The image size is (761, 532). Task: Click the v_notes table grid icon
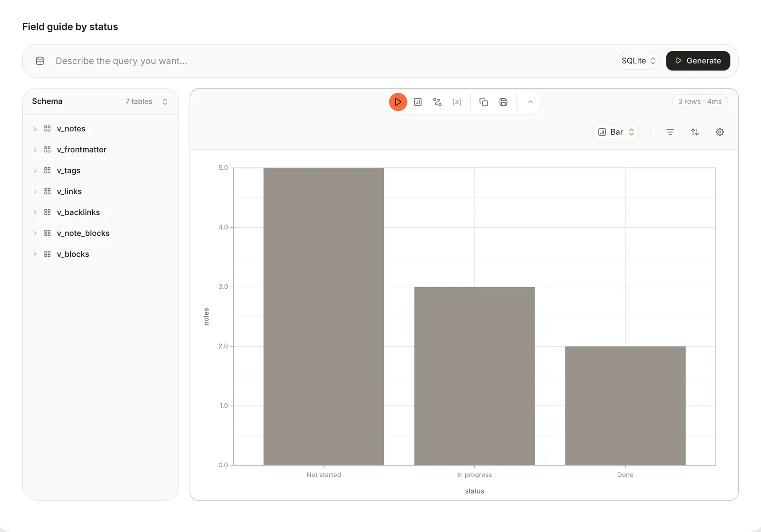click(48, 129)
